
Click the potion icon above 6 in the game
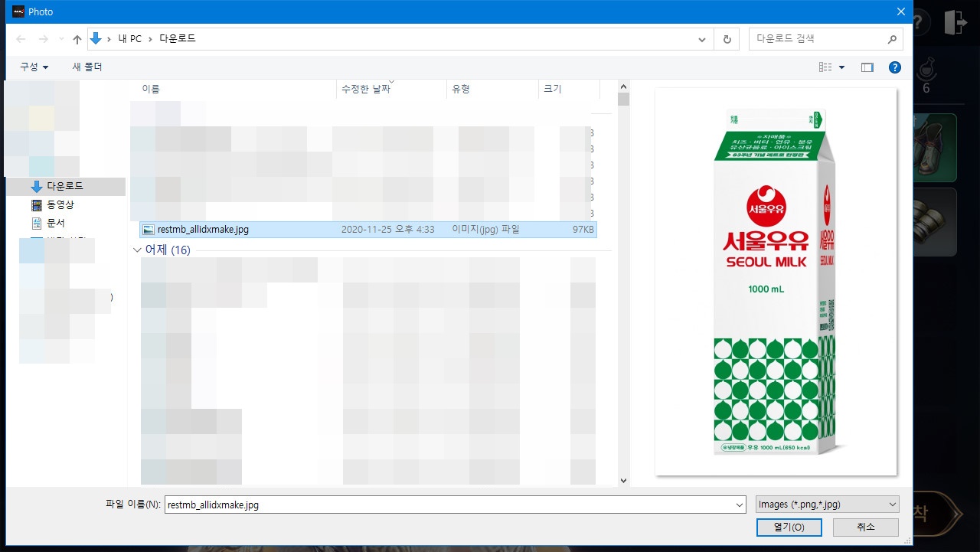pos(926,68)
